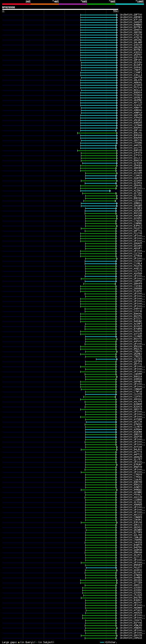Viewport: 146px width, 644px height.
Task: Select hit label UniRef100_P61977
Action: pos(131,567)
